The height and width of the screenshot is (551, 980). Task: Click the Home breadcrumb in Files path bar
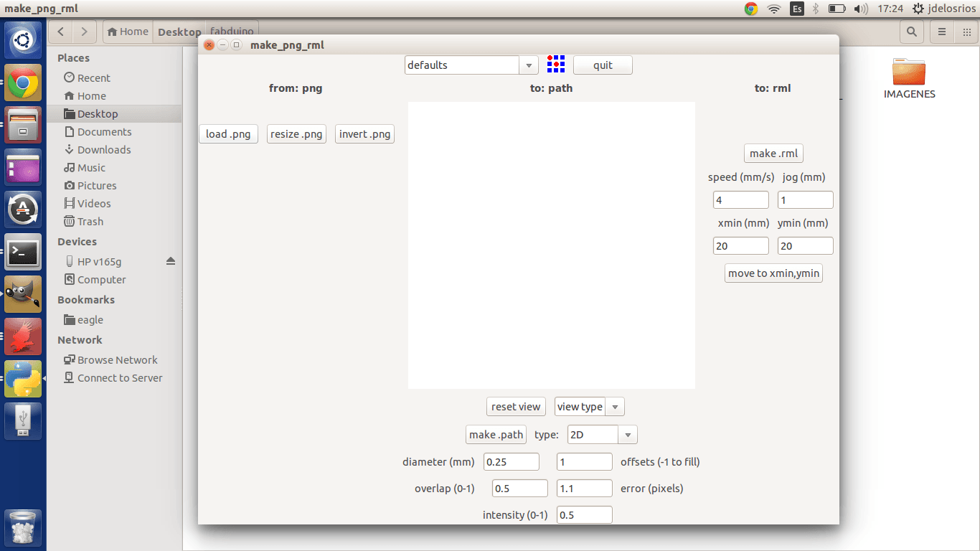click(128, 32)
